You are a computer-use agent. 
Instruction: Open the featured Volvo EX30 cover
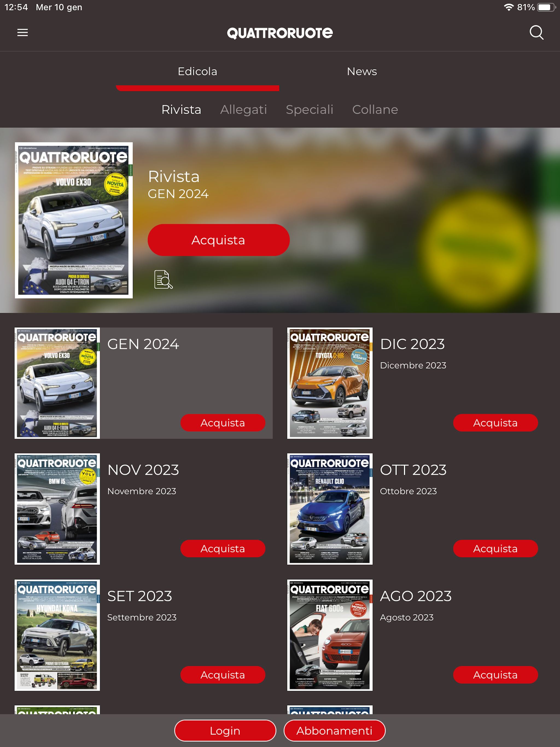pos(74,220)
